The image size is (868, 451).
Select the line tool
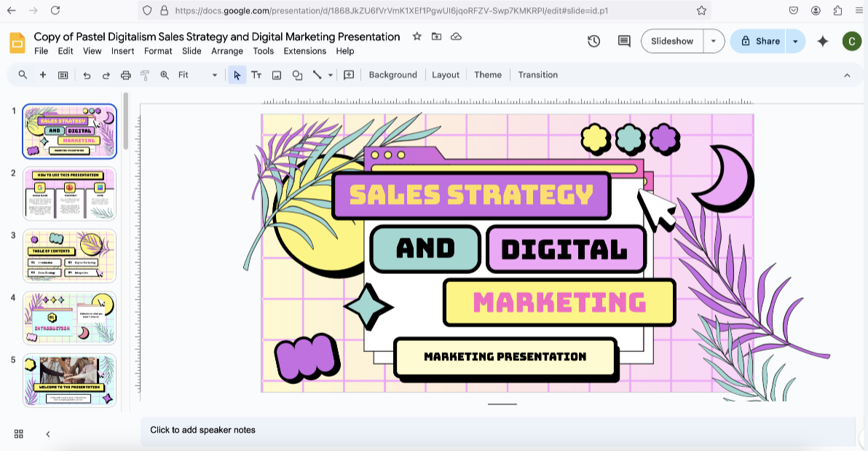(317, 75)
